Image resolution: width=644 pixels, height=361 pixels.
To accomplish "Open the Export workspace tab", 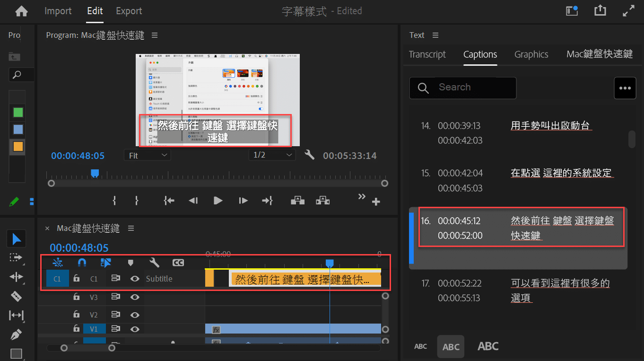I will point(129,11).
